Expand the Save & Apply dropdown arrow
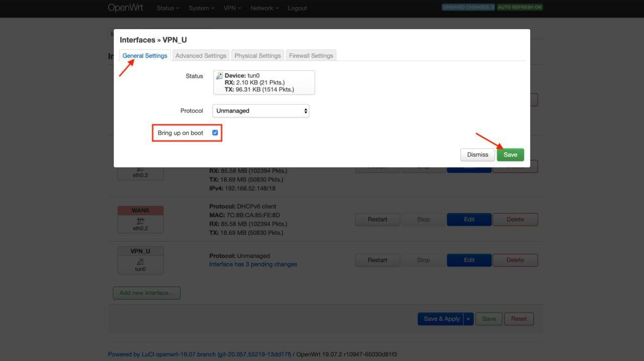Screen dimensions: 644x361 pyautogui.click(x=468, y=319)
